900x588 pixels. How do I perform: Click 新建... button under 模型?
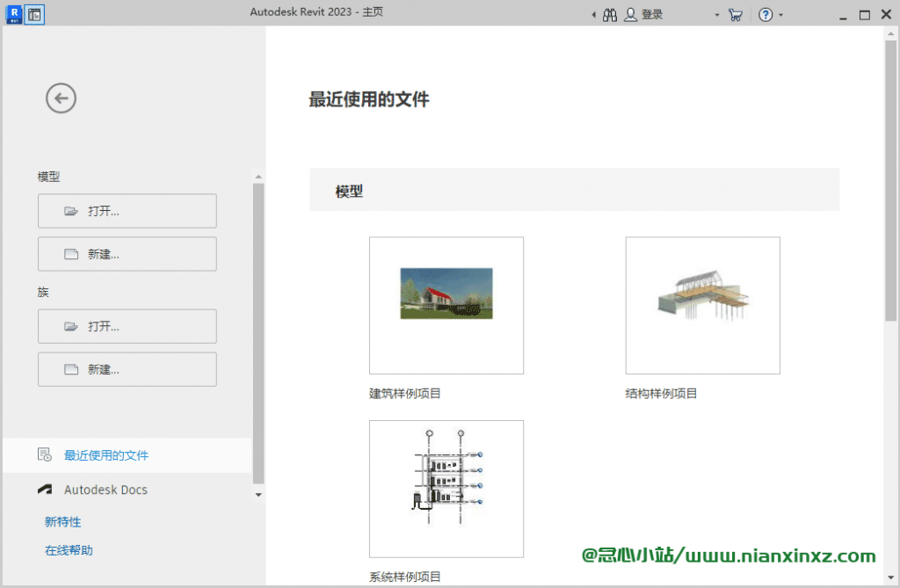[x=127, y=254]
